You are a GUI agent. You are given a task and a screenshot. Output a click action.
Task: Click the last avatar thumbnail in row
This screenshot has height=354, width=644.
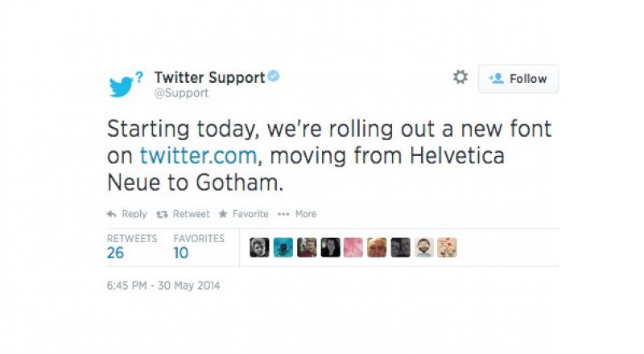(448, 248)
